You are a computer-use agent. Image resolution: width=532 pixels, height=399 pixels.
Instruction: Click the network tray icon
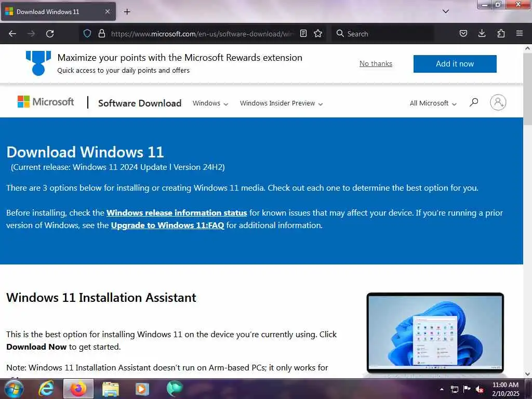click(x=454, y=389)
